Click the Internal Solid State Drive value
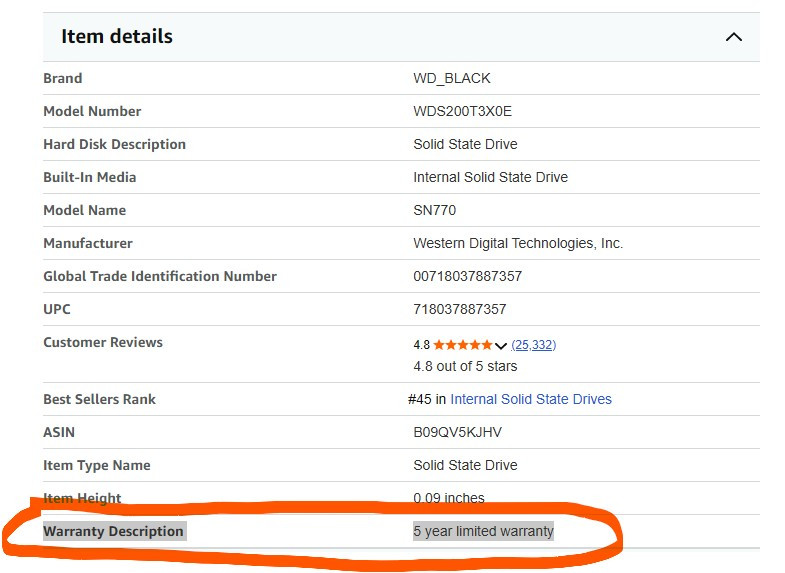 coord(491,177)
